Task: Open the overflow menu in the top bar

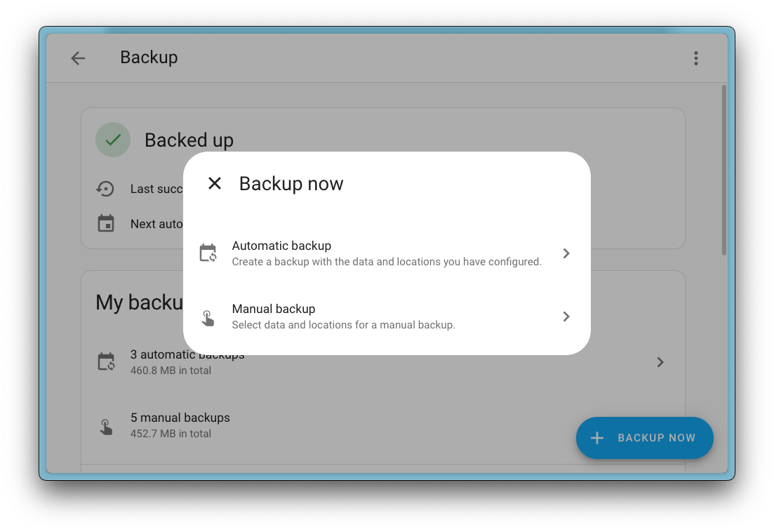Action: pos(695,58)
